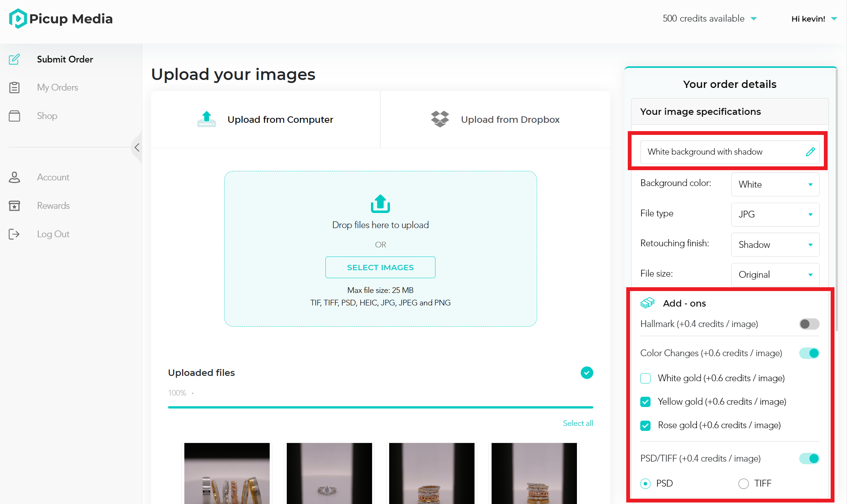Check the White gold checkbox

645,378
